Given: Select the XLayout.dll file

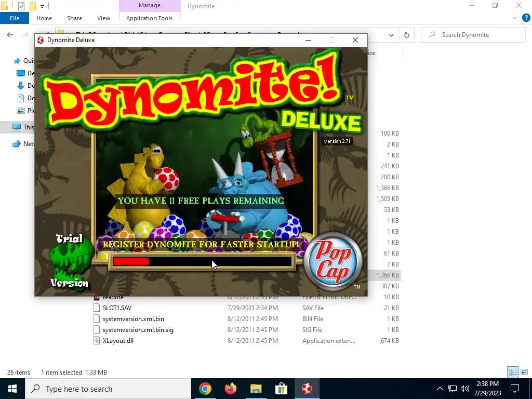Looking at the screenshot, I should (x=118, y=341).
